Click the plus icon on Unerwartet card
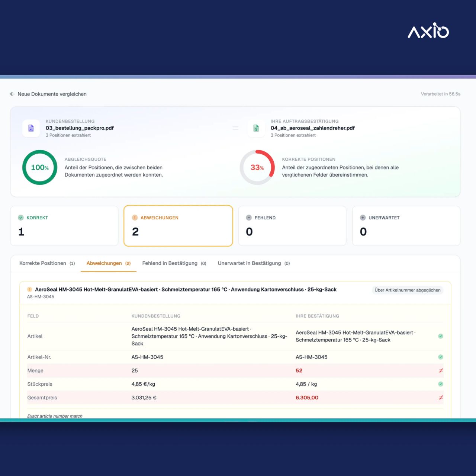This screenshot has height=476, width=476. (363, 218)
